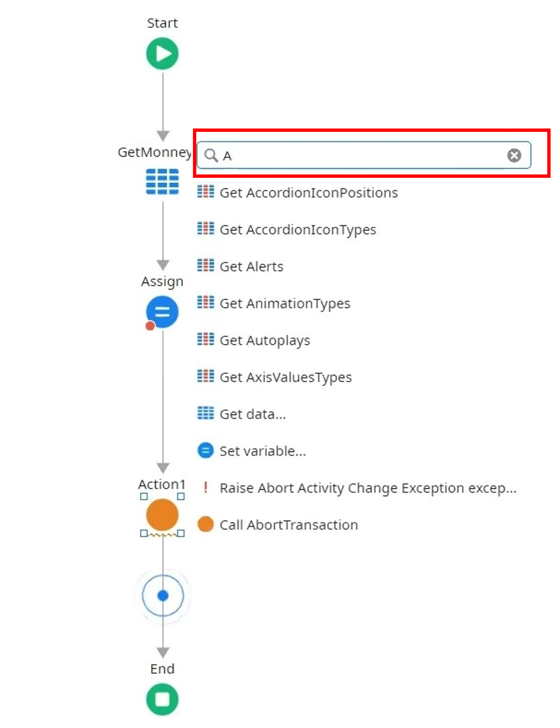560x728 pixels.
Task: Click the green End node icon
Action: coord(162,699)
